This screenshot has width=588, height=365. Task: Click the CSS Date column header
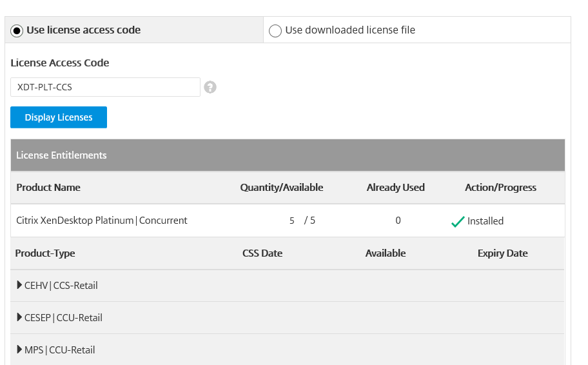coord(262,253)
